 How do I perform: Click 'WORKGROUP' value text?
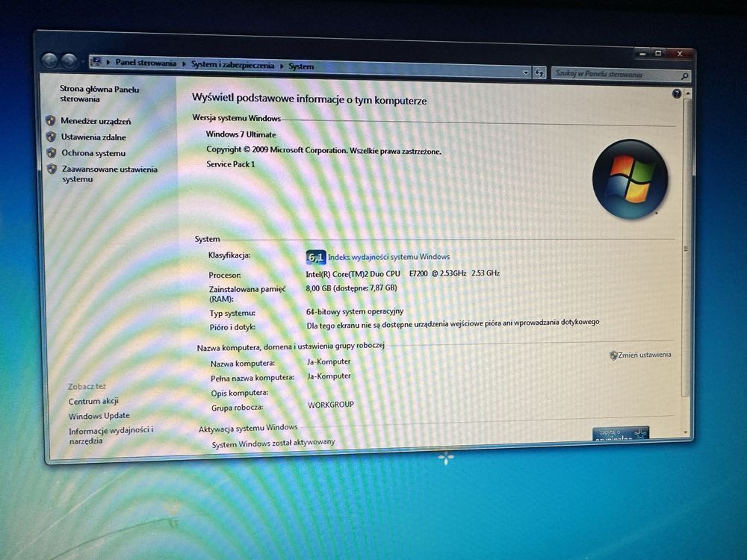[x=331, y=405]
